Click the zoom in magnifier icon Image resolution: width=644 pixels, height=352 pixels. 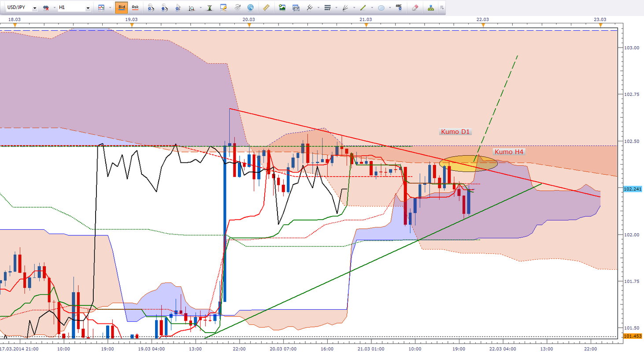coord(151,7)
